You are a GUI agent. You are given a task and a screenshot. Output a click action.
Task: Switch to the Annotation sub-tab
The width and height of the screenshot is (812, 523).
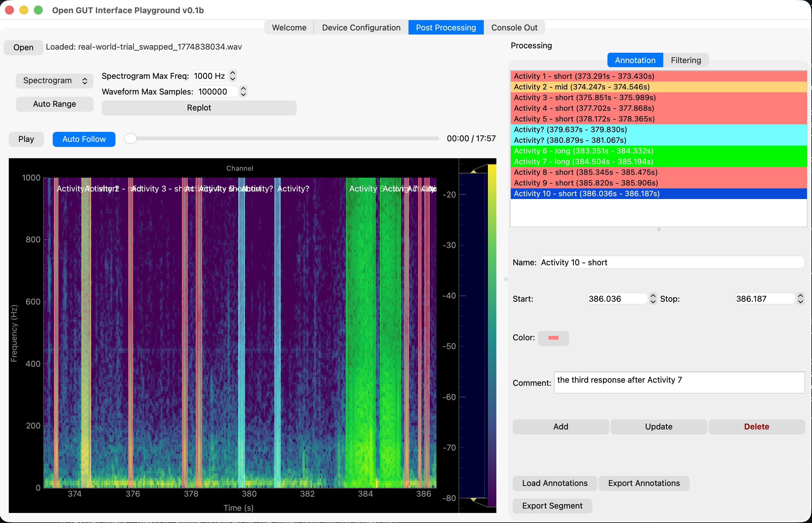[635, 60]
